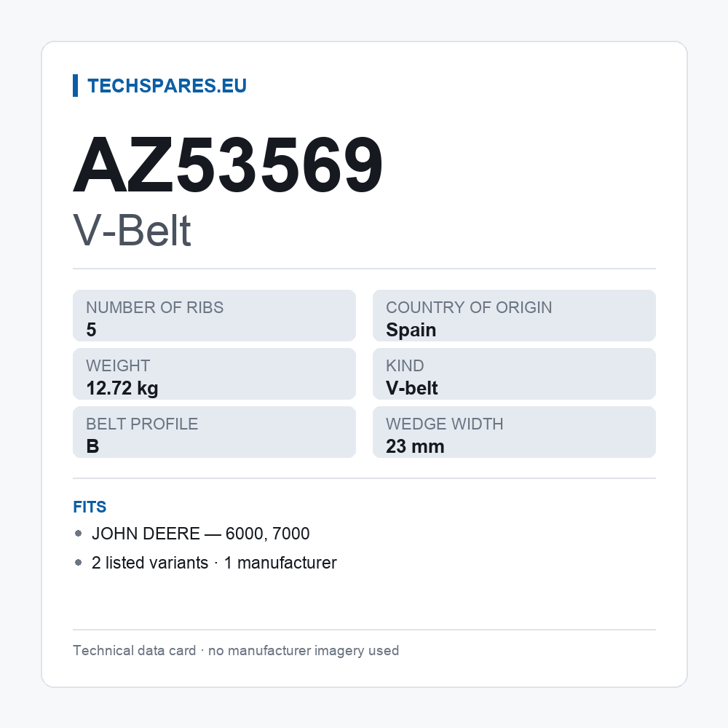Select the Country of Origin Spain tile
This screenshot has height=728, width=728.
coord(514,316)
